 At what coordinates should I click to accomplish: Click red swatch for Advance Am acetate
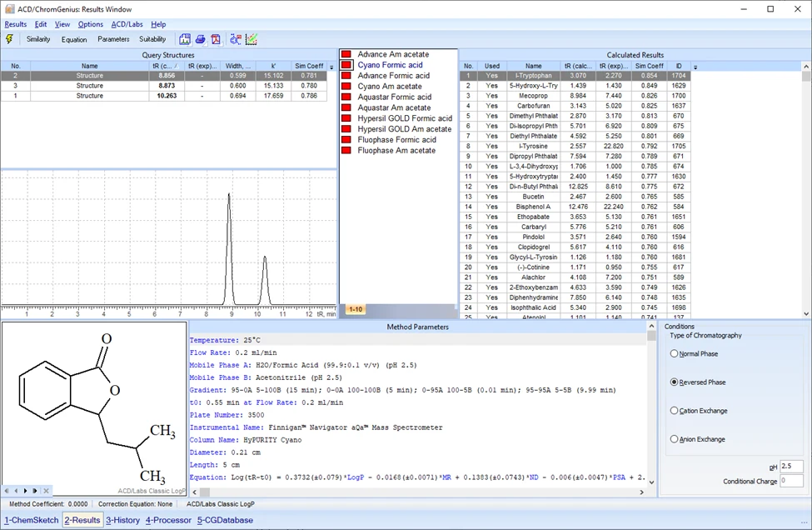click(346, 54)
